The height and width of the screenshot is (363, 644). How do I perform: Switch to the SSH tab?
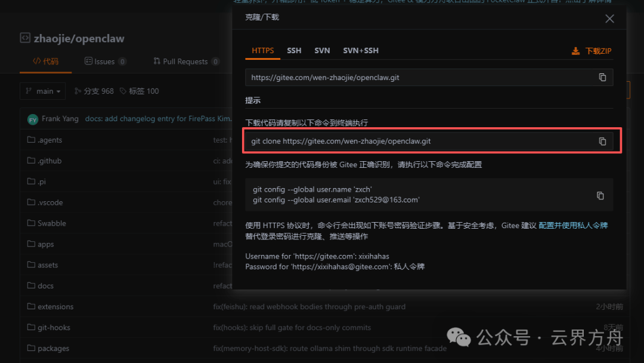(x=294, y=51)
